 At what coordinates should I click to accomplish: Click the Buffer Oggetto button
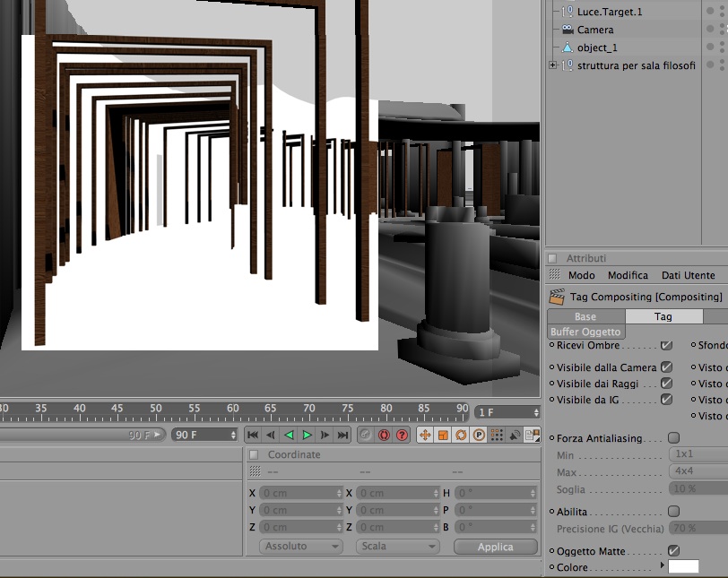pos(586,332)
